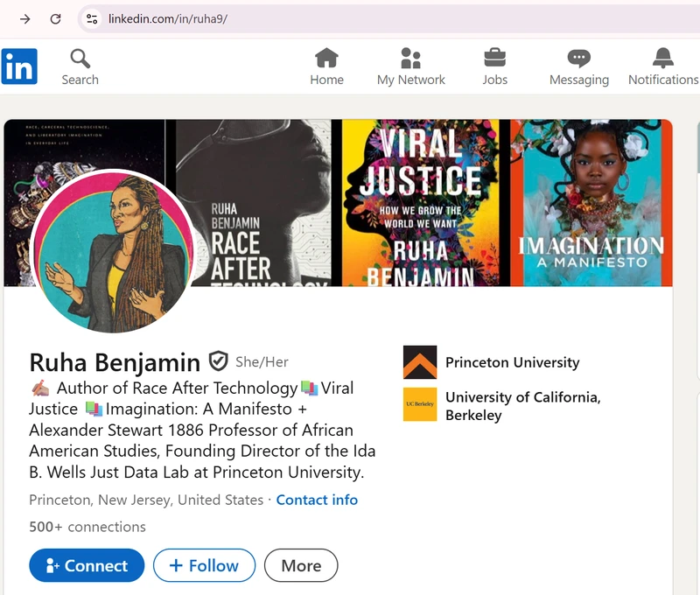Click the Princeton, New Jersey location text
700x595 pixels.
coord(146,500)
